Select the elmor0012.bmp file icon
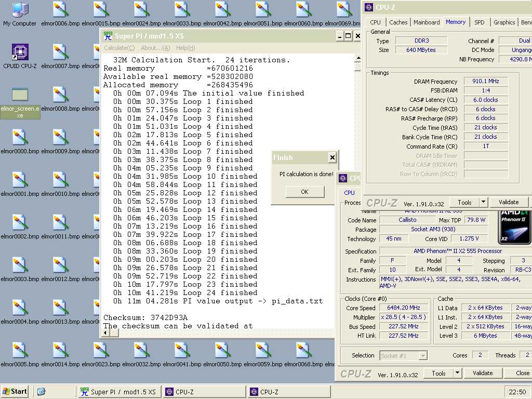This screenshot has width=532, height=399. 60,270
